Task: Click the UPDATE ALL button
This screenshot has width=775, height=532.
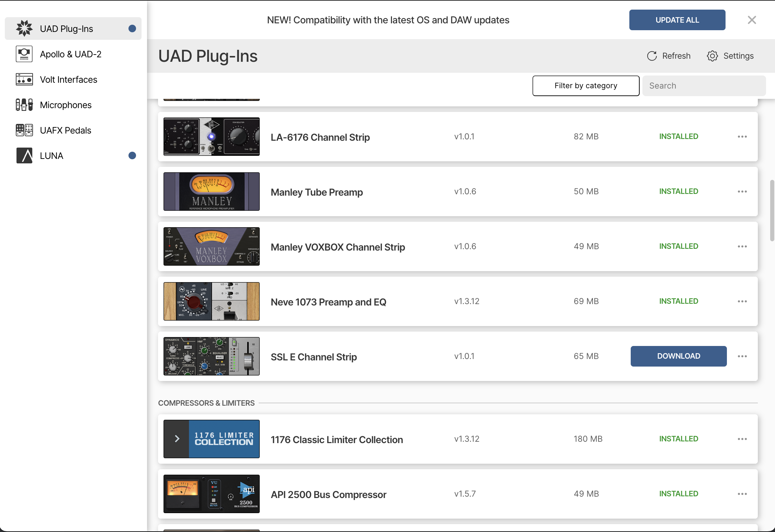Action: point(677,20)
